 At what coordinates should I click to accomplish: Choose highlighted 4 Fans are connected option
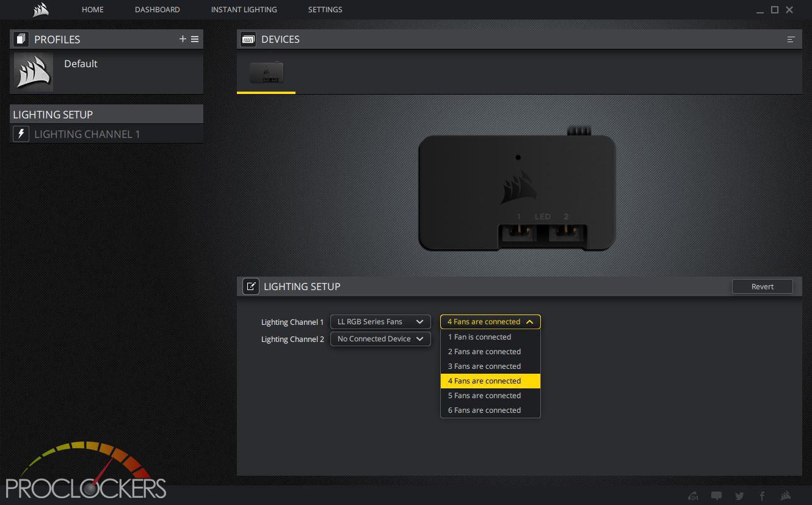pos(490,381)
